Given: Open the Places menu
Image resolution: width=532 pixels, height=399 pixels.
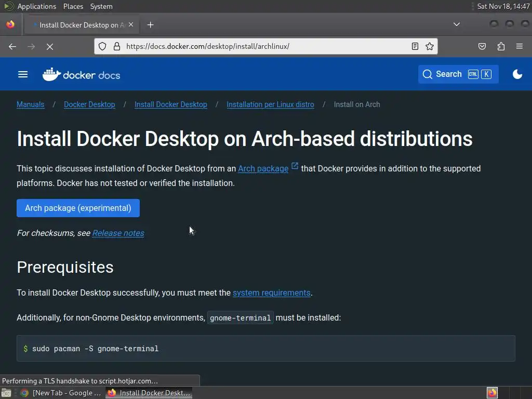Looking at the screenshot, I should pyautogui.click(x=73, y=6).
